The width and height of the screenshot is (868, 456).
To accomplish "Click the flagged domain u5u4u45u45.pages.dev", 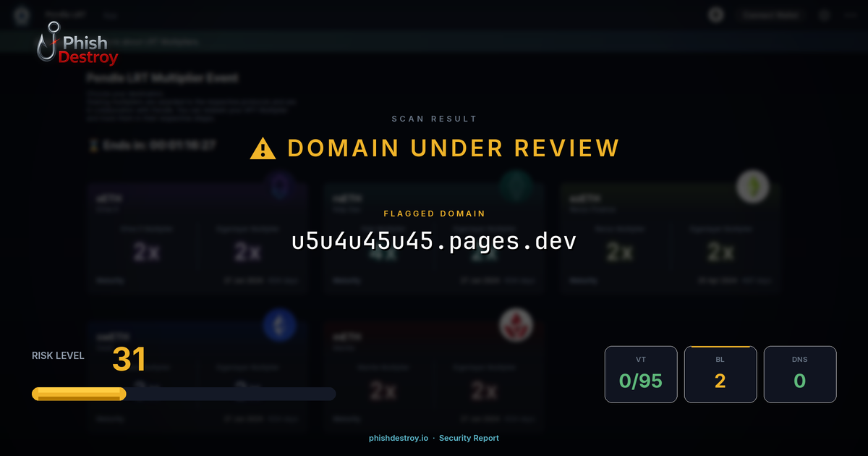I will point(434,241).
